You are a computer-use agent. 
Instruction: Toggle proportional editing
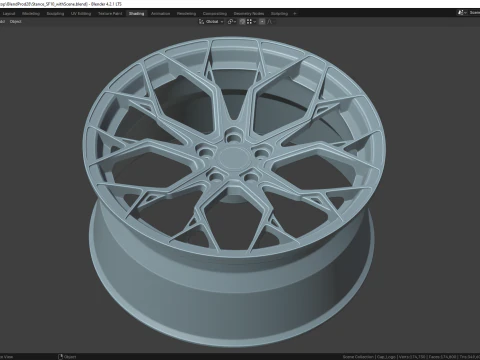coord(262,22)
